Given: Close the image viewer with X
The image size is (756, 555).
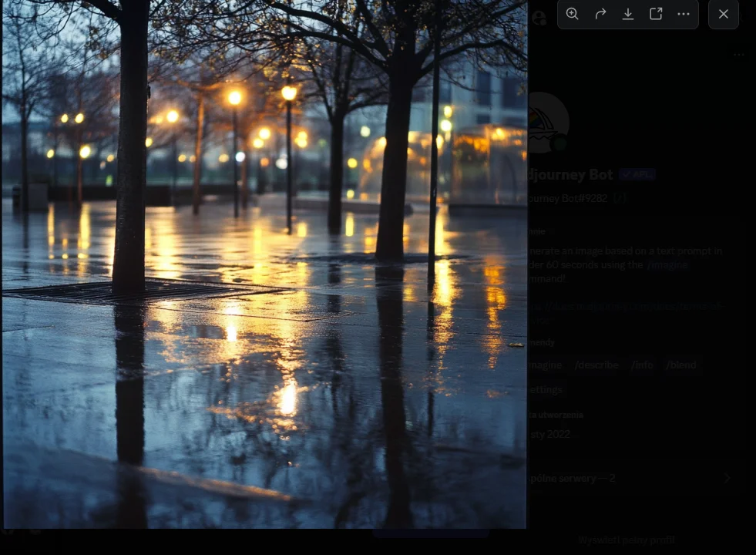Looking at the screenshot, I should point(723,14).
